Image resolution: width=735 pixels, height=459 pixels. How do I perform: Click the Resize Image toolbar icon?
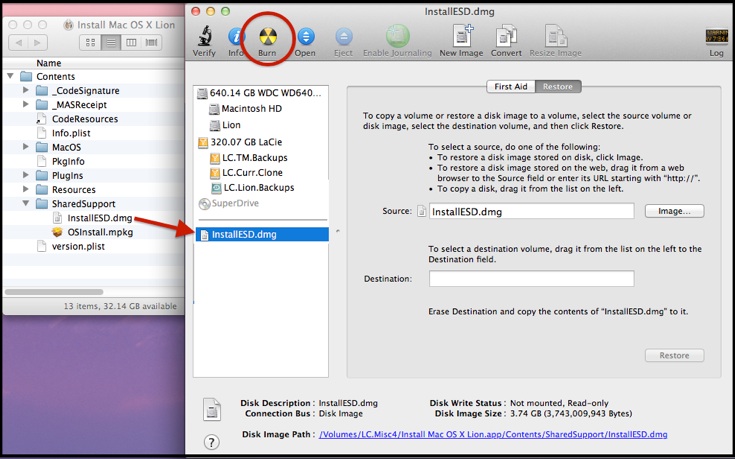coord(556,36)
